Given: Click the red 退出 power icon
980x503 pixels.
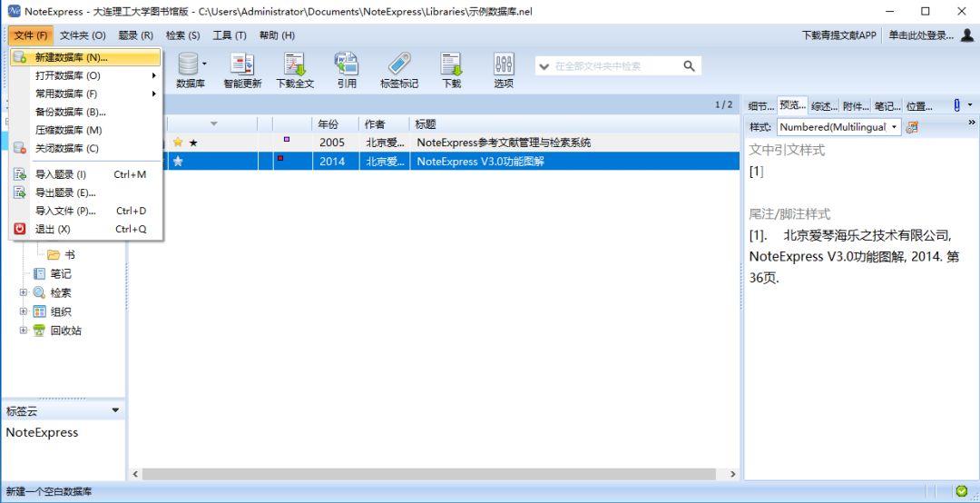Looking at the screenshot, I should click(x=20, y=229).
